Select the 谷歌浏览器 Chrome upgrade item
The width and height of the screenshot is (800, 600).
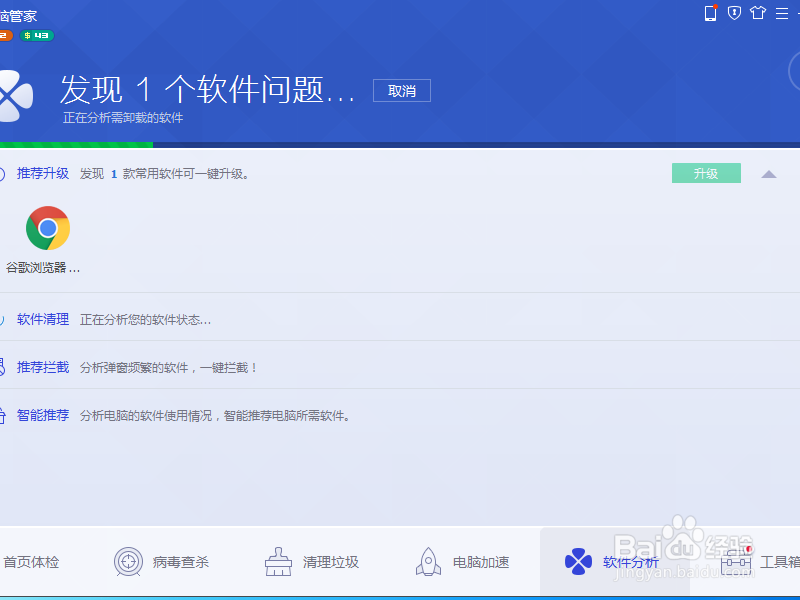(x=47, y=235)
